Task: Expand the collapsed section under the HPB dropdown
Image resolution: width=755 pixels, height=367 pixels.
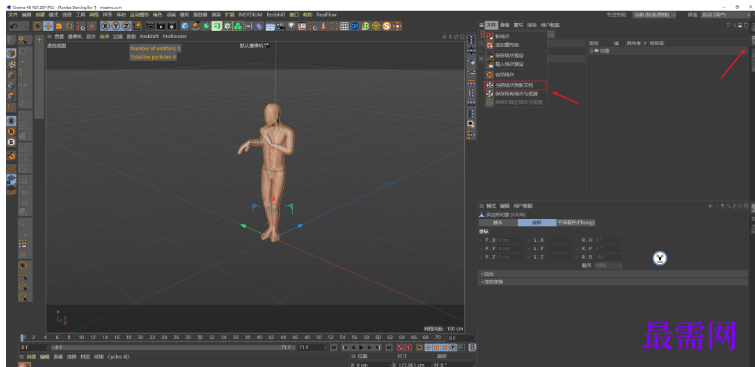Action: point(613,274)
